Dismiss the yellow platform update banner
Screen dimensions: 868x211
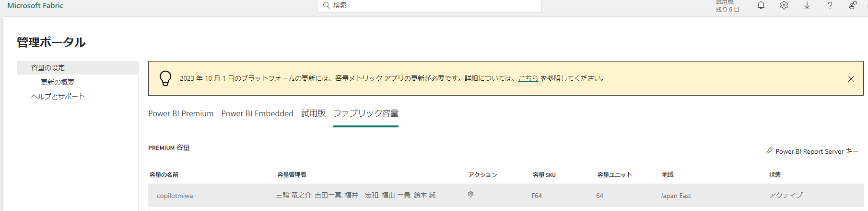[x=851, y=79]
